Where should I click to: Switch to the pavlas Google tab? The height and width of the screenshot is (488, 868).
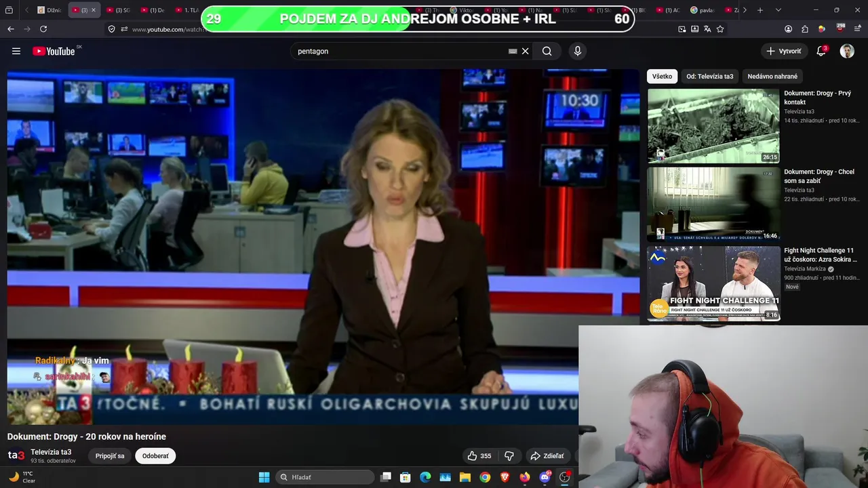coord(702,10)
